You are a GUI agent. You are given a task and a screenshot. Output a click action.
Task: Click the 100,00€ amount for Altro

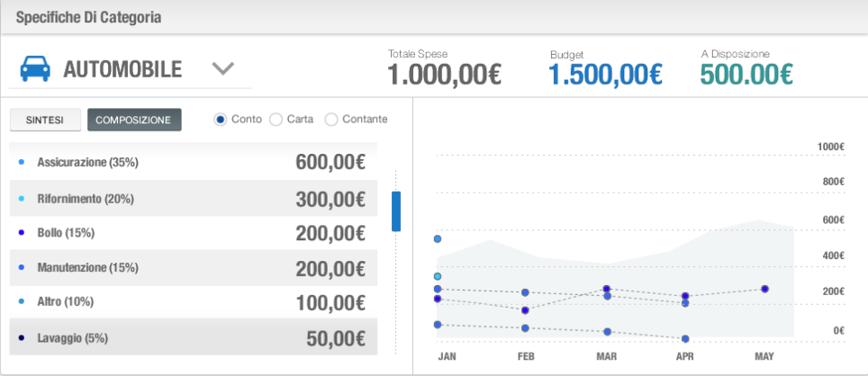(330, 303)
